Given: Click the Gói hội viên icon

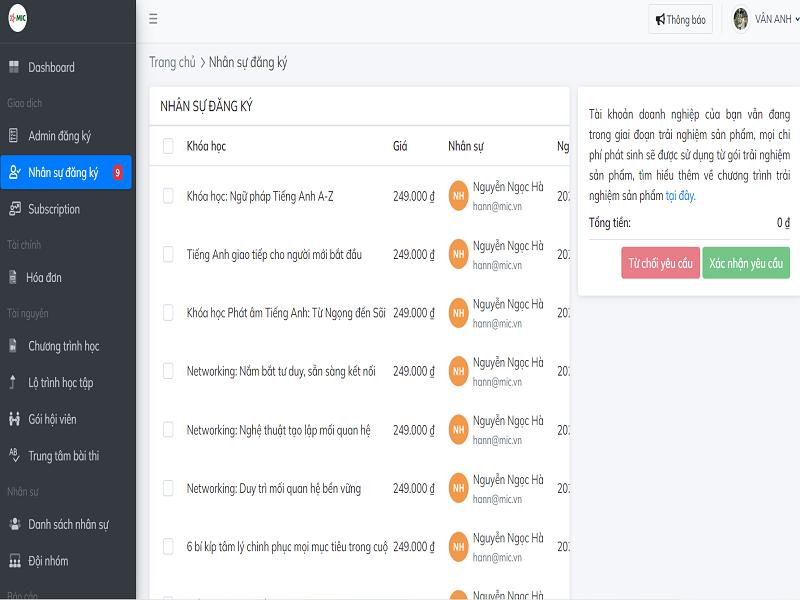Looking at the screenshot, I should coord(14,419).
